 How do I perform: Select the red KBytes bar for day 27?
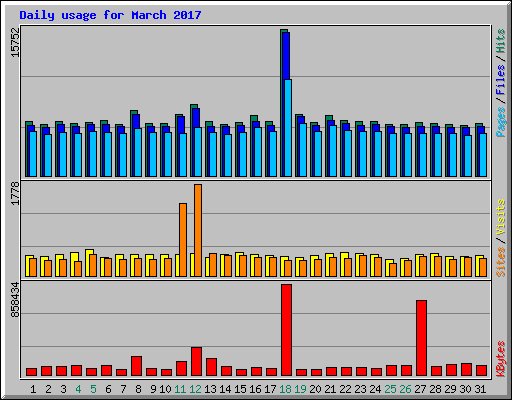(421, 338)
